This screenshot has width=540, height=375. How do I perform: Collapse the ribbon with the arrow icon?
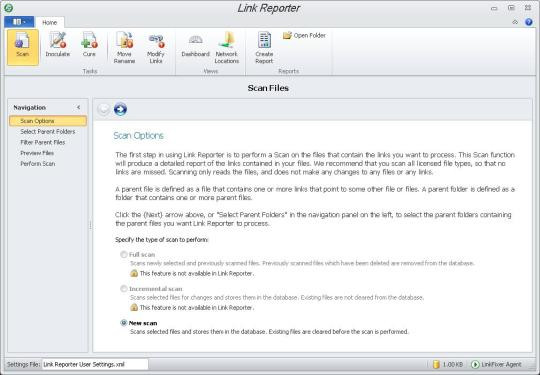[x=515, y=22]
